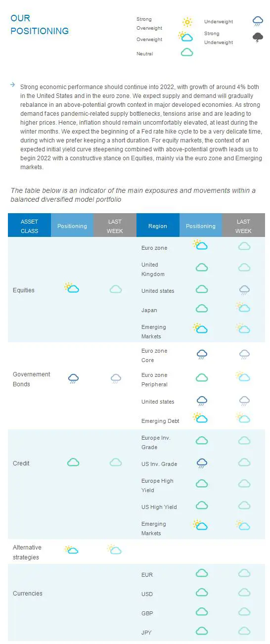Click US Inv. Grade underweight rain icon
This screenshot has height=644, width=270.
(202, 463)
